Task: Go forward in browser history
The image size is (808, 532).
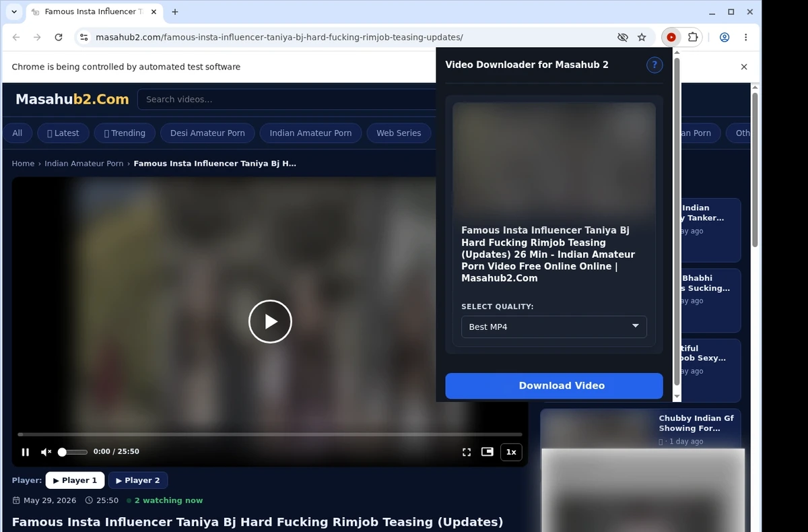Action: pos(37,38)
